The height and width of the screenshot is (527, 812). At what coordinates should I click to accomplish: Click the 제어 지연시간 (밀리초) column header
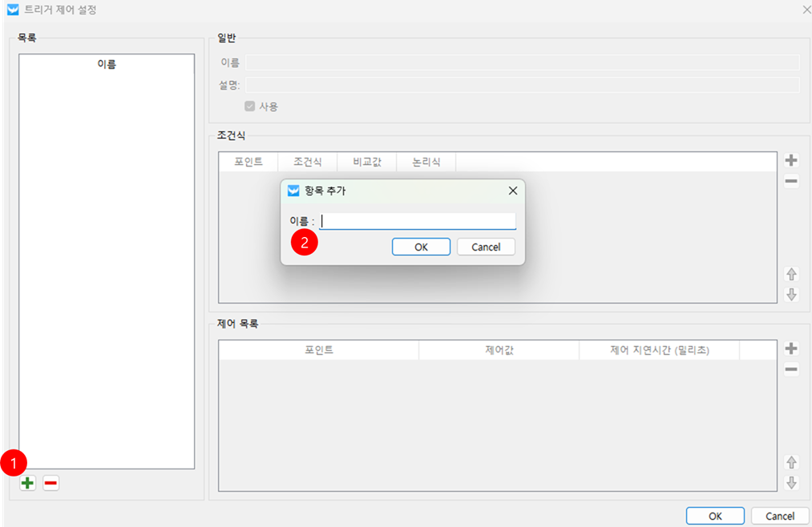coord(659,350)
